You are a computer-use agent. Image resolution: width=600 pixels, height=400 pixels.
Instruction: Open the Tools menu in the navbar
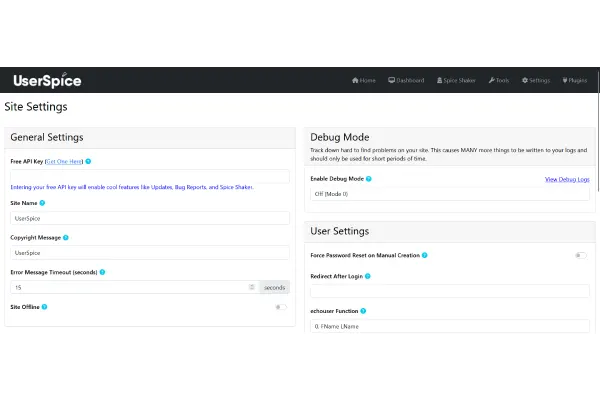point(499,80)
